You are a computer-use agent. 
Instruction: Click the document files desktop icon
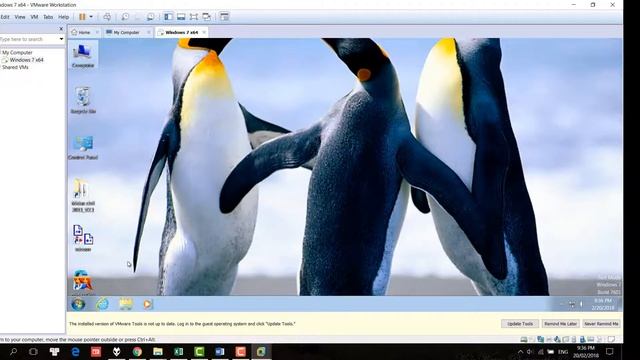83,238
